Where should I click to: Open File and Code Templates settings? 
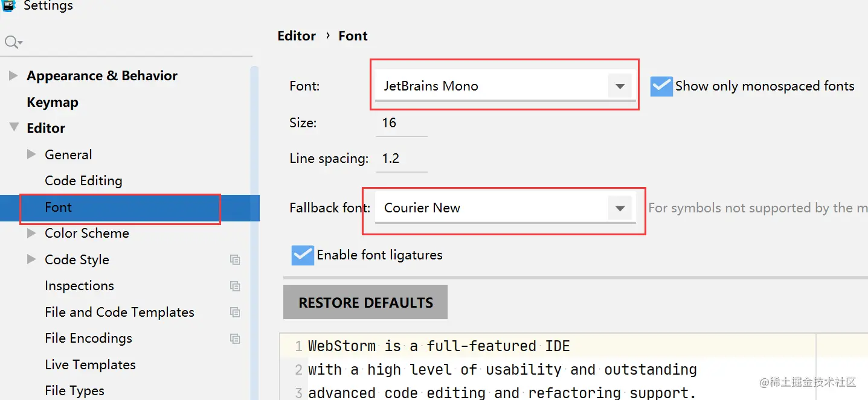click(120, 313)
